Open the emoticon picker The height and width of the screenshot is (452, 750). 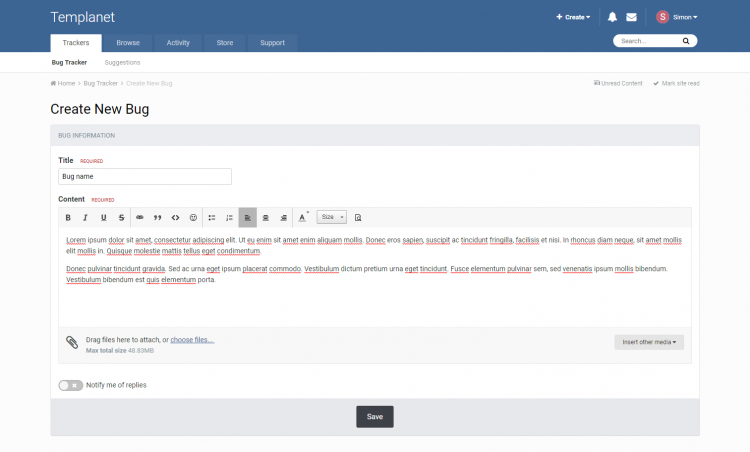(193, 218)
